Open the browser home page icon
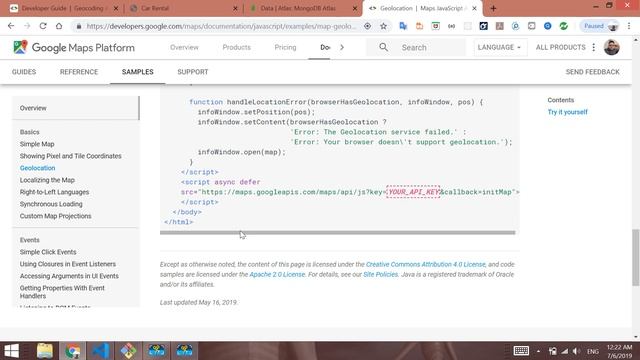640x360 pixels. 59,26
